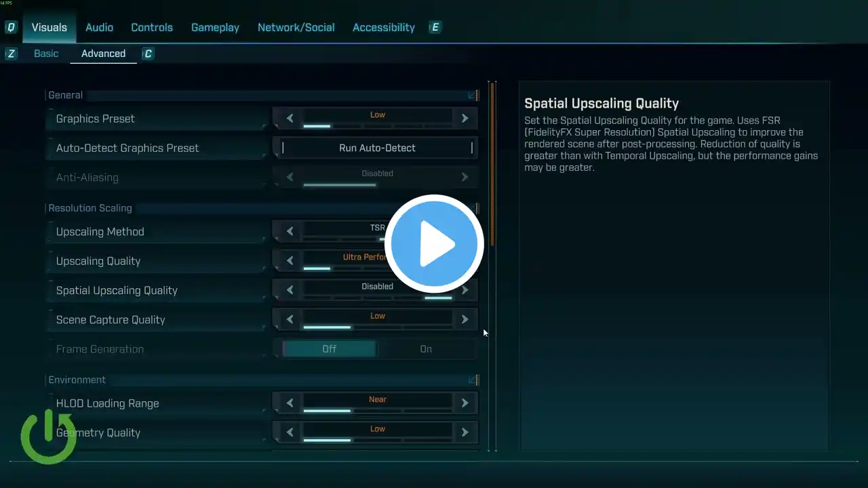Click left arrow for Scene Capture Quality
Image resolution: width=868 pixels, height=488 pixels.
(290, 319)
